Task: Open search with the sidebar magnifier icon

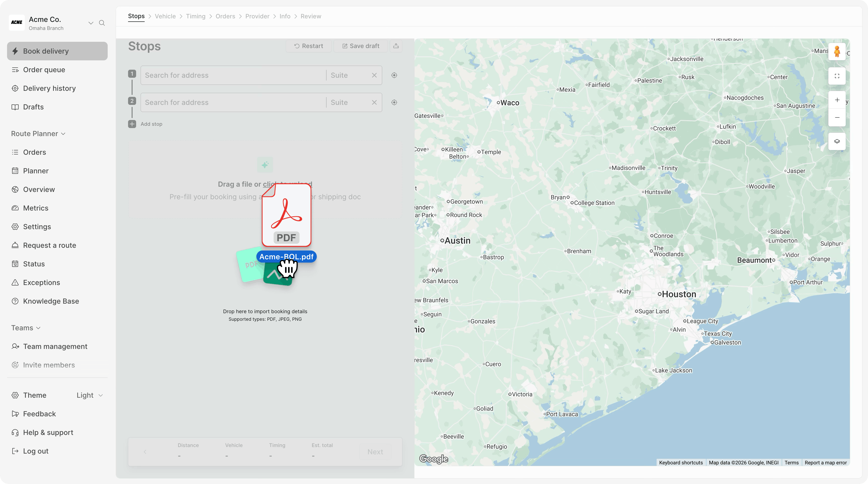Action: point(102,23)
